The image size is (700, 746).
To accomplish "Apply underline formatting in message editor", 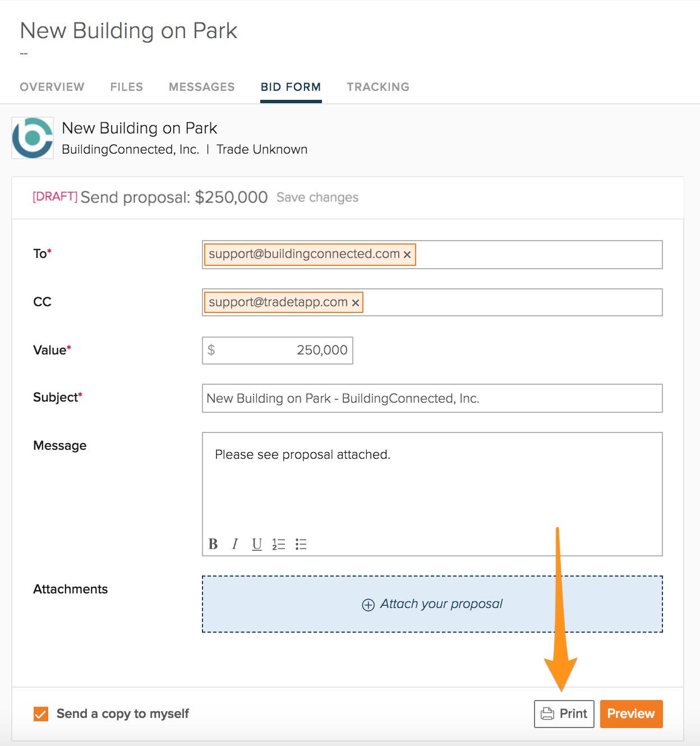I will tap(257, 544).
